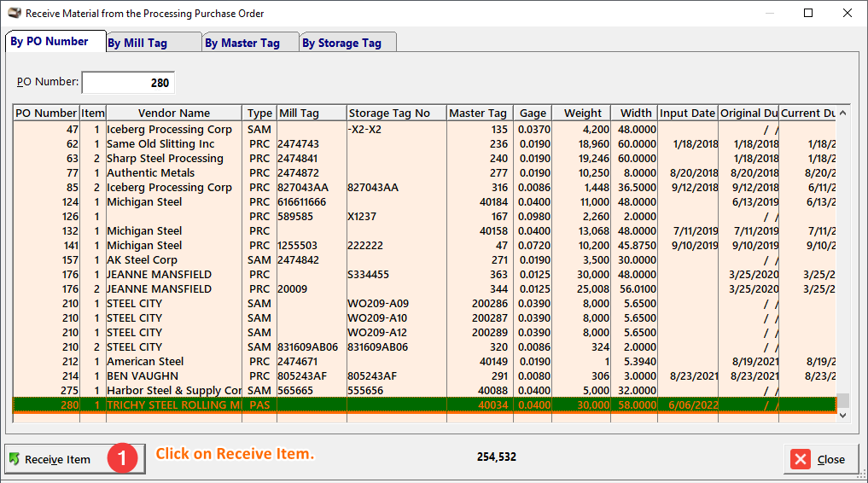
Task: Click PO number 47 cell
Action: click(46, 130)
